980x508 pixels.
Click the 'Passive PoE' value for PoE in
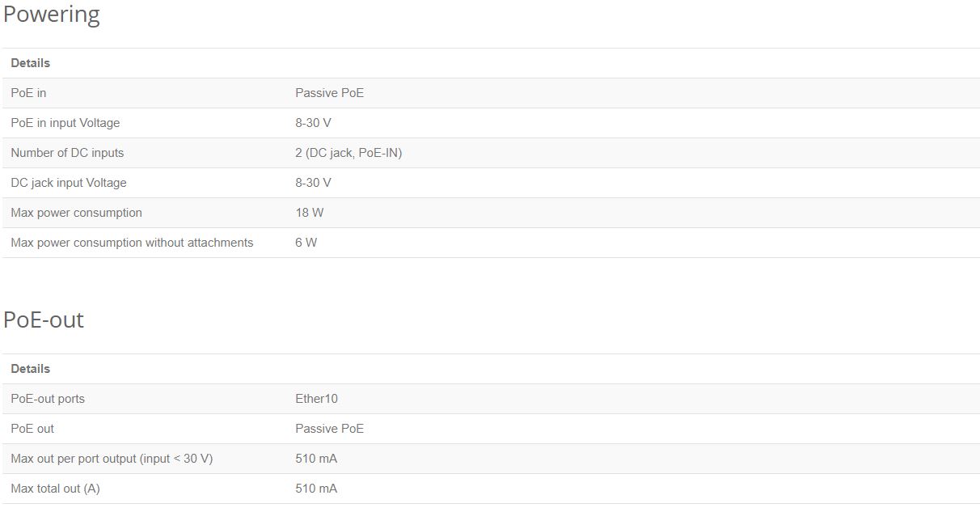point(329,93)
